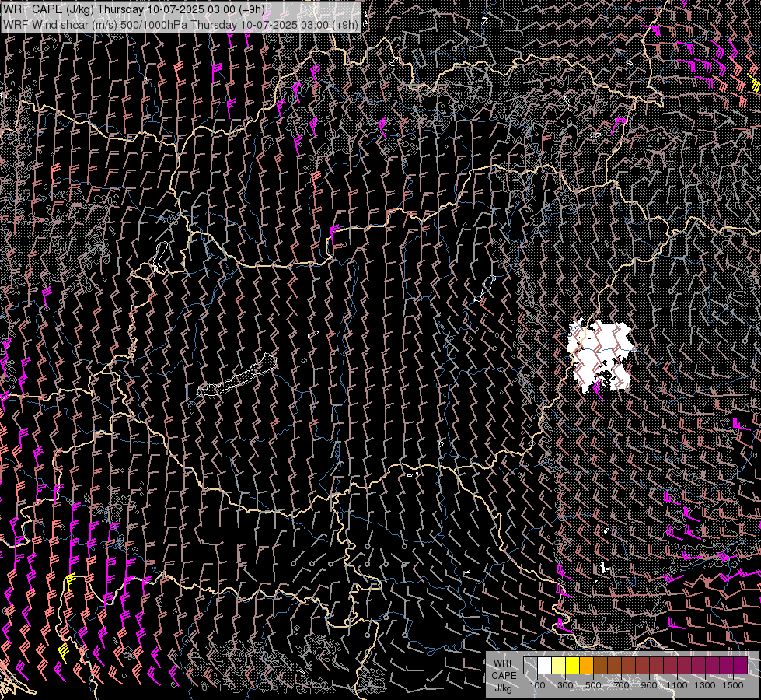Select the bright yellow 300–400 legend swatch

click(x=573, y=666)
